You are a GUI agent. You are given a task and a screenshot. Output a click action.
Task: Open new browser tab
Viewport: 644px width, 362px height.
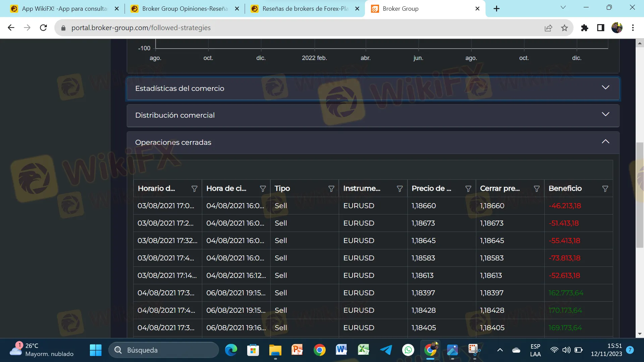click(497, 9)
